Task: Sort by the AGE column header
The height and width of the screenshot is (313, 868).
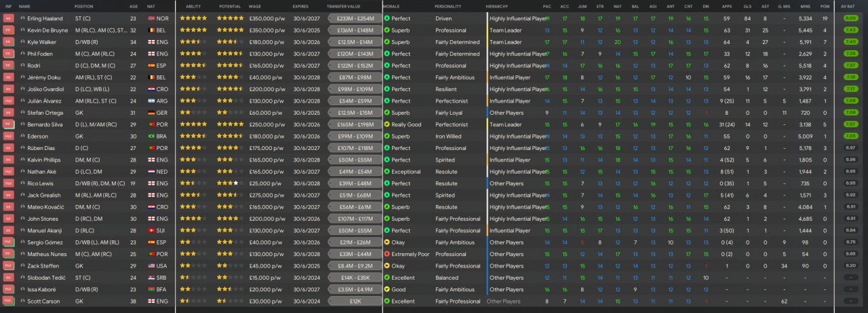Action: pyautogui.click(x=134, y=6)
